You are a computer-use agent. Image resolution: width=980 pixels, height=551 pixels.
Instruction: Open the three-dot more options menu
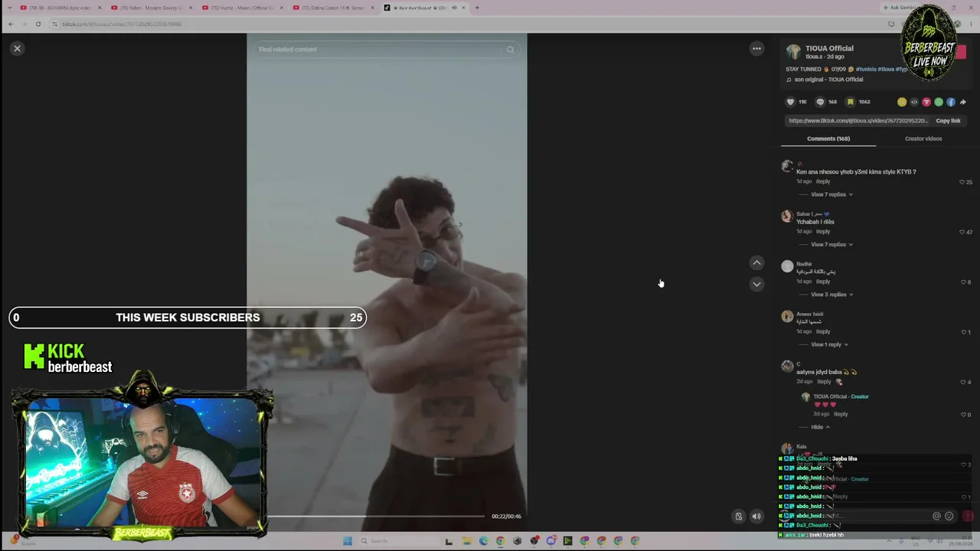(756, 48)
